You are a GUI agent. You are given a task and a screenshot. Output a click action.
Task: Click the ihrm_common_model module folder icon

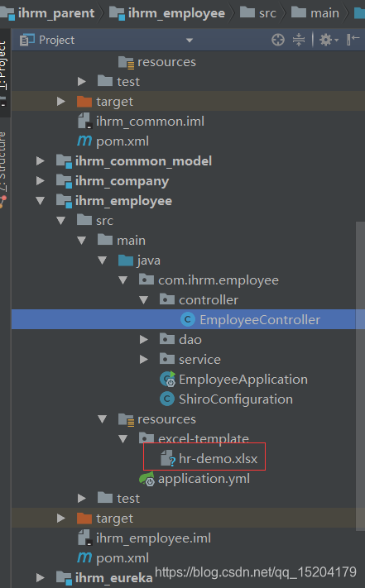click(64, 161)
